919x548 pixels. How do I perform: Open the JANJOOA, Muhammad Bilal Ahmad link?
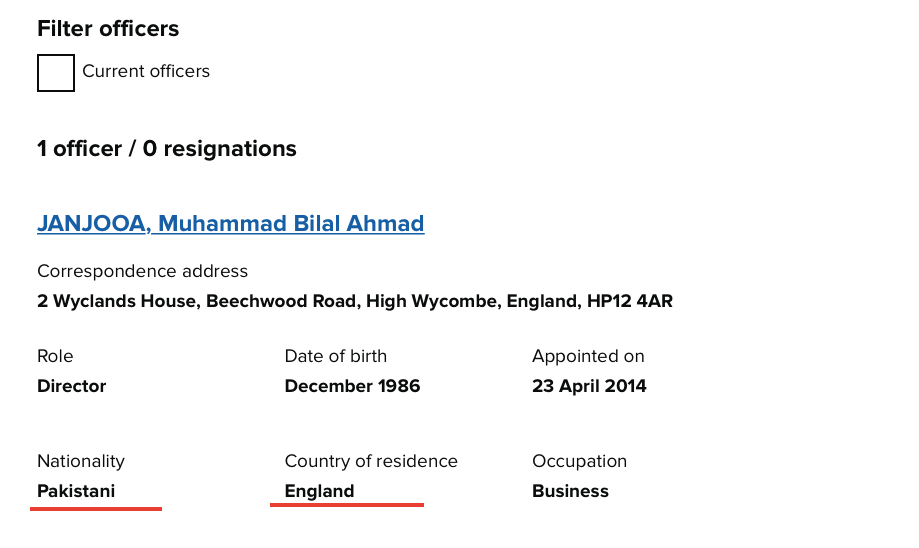[x=230, y=223]
